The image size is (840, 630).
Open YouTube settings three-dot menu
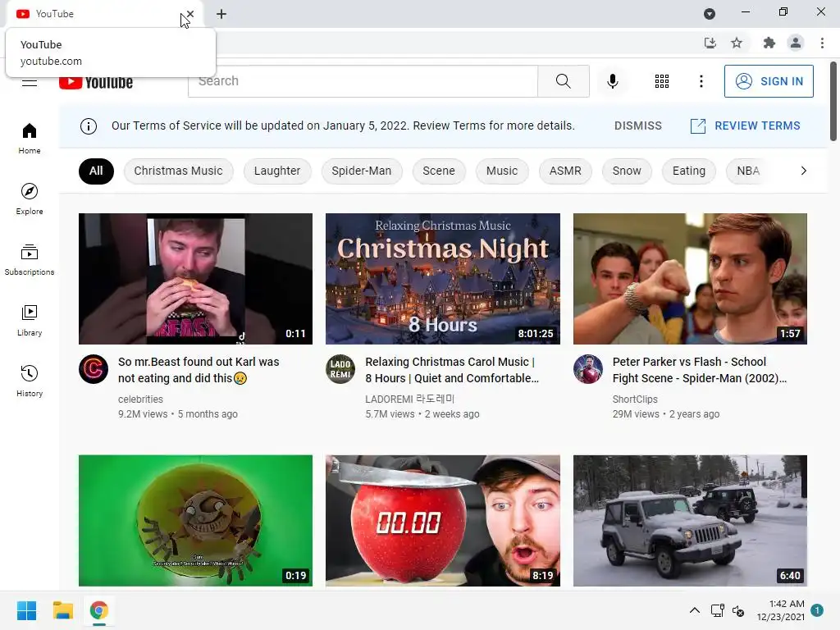(701, 81)
